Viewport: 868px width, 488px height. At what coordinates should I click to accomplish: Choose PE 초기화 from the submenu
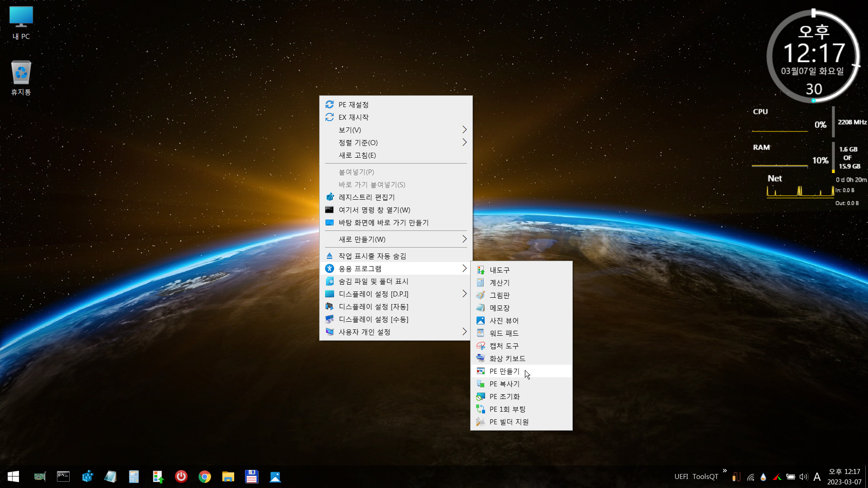click(x=521, y=396)
